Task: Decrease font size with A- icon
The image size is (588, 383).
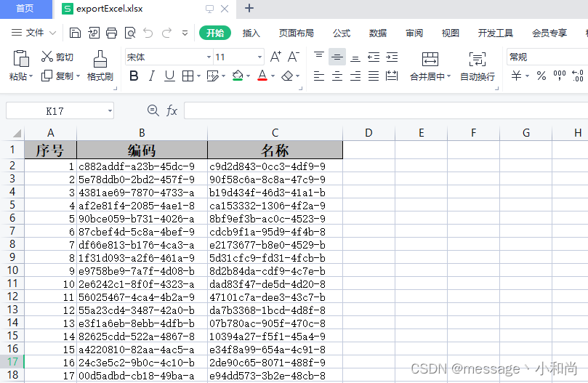Action: coord(293,57)
